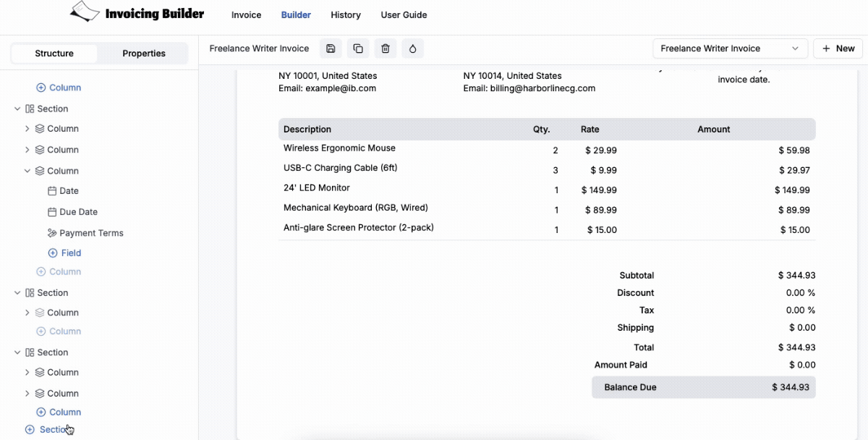Click the Description column header
This screenshot has height=440, width=868.
tap(307, 130)
